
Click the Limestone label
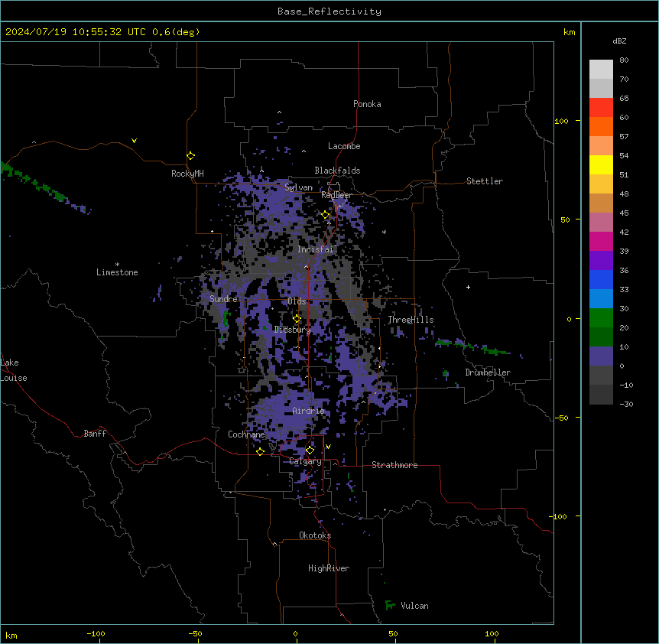117,272
